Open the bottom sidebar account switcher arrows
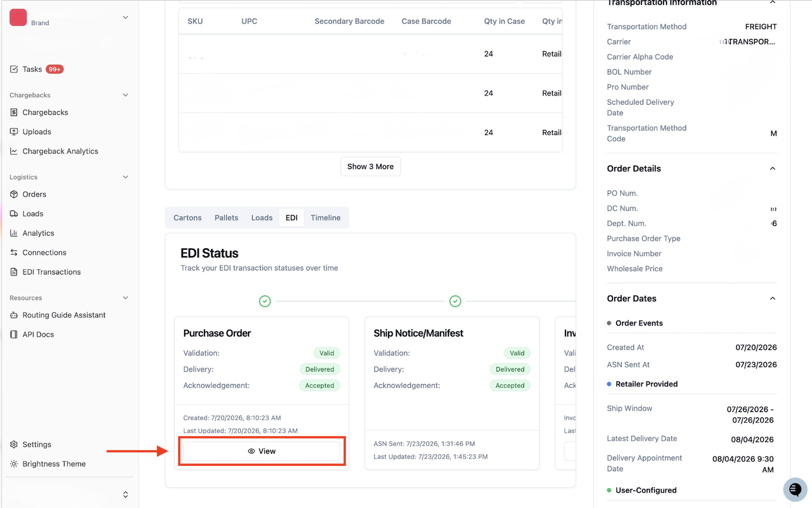The image size is (812, 508). click(x=125, y=494)
